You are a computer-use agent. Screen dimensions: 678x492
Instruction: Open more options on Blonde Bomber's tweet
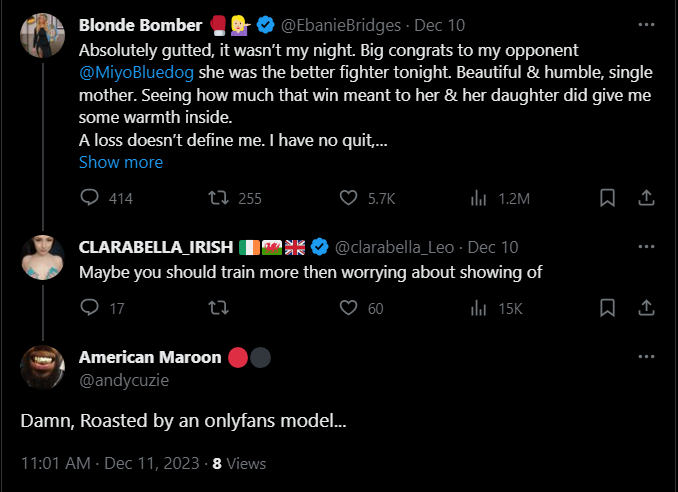646,22
